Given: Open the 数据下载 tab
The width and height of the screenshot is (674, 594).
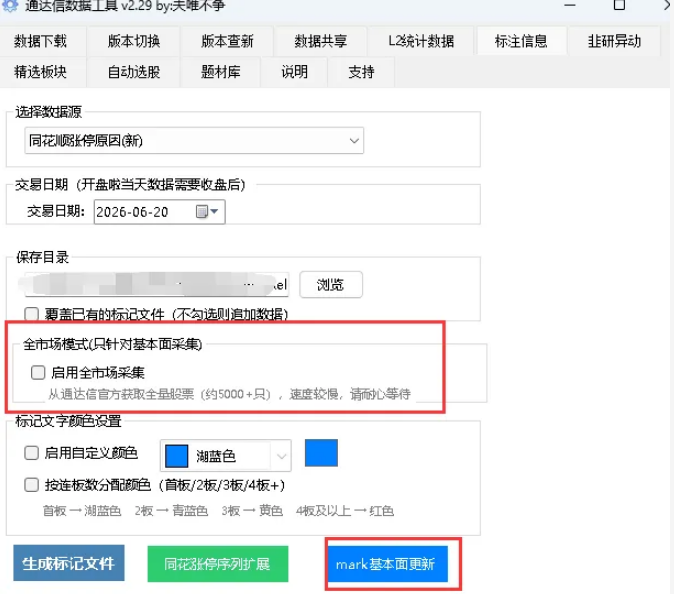Looking at the screenshot, I should coord(40,41).
